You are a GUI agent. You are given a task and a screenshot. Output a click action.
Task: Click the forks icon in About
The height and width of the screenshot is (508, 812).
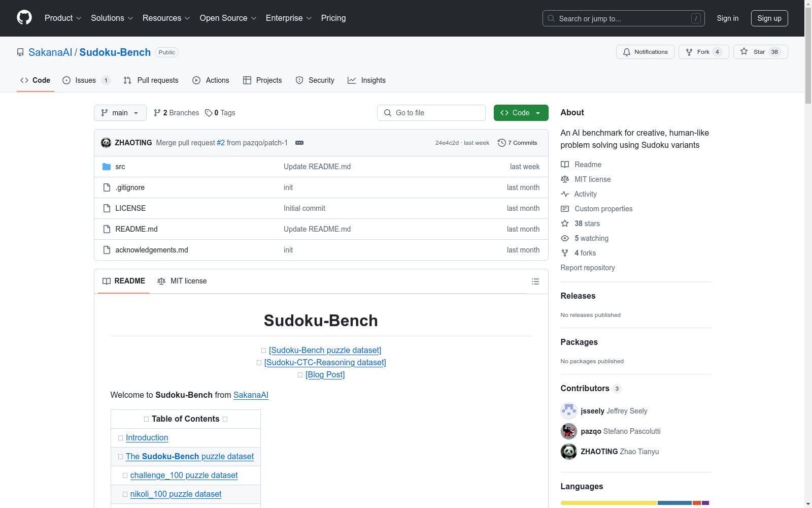[x=565, y=253]
